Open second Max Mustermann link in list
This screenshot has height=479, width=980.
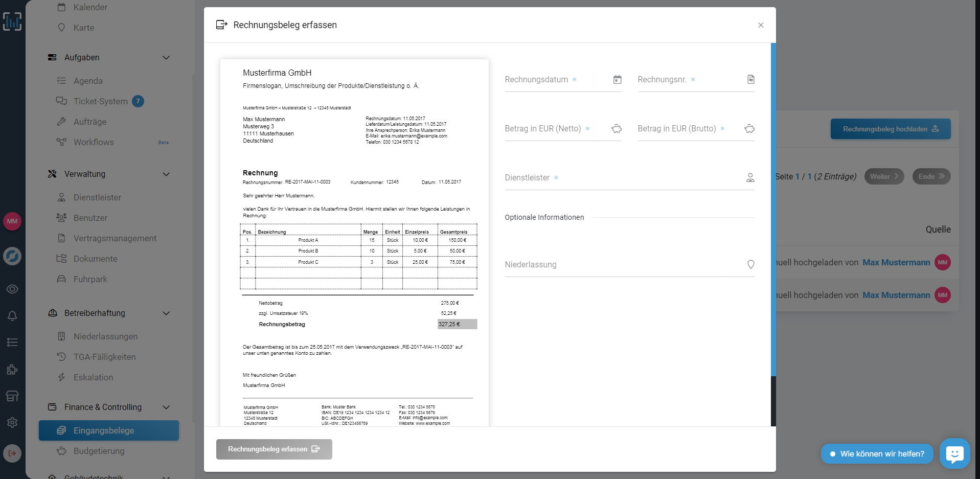click(x=896, y=295)
